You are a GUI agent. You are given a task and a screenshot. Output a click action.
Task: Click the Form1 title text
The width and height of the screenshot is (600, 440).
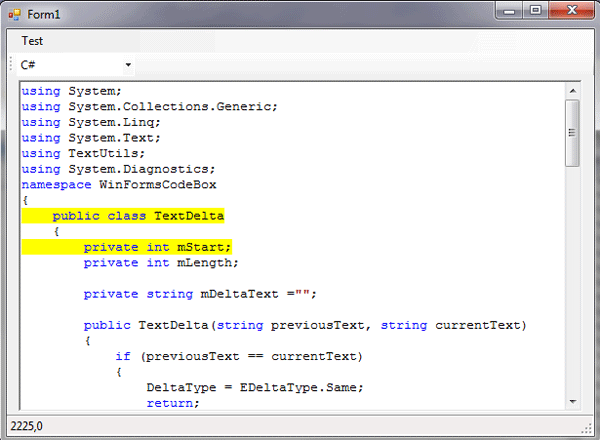pyautogui.click(x=44, y=15)
